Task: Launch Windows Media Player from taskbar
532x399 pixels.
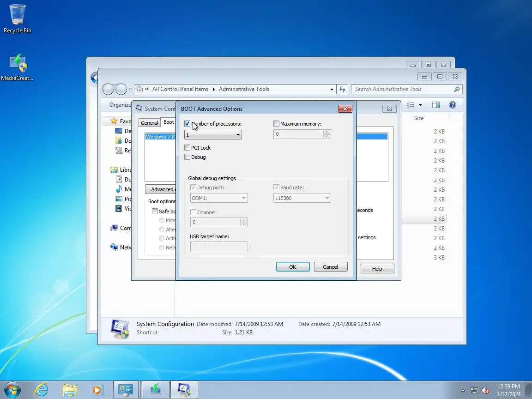Action: 97,390
